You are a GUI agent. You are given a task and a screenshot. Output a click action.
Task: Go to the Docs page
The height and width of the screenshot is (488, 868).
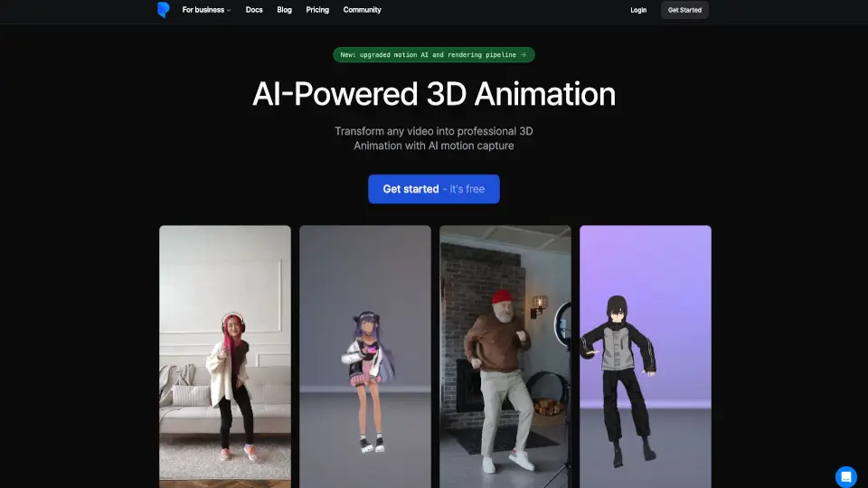(x=254, y=10)
